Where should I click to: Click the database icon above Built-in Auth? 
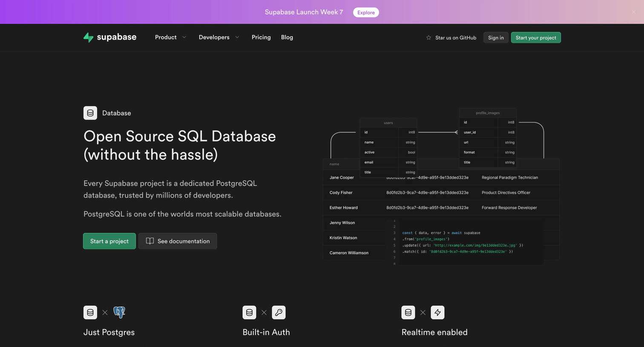pos(249,312)
